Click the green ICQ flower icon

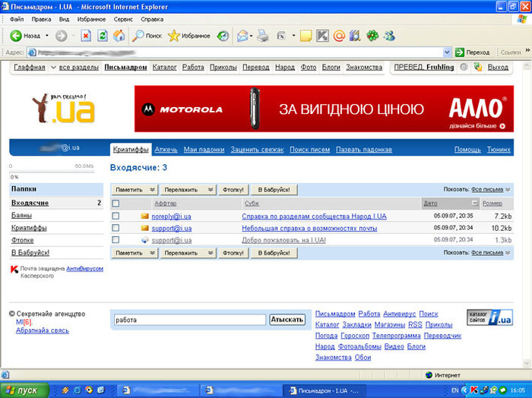372,36
